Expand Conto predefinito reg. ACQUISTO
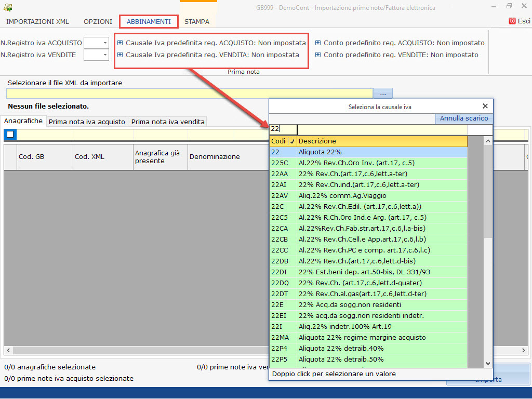Image resolution: width=532 pixels, height=399 pixels. 318,43
